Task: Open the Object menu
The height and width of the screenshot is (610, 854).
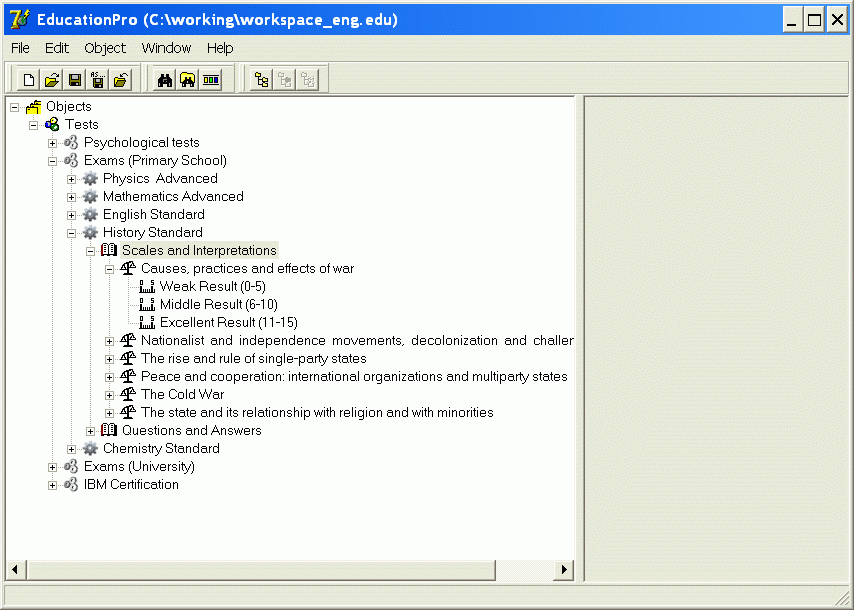Action: pyautogui.click(x=105, y=48)
